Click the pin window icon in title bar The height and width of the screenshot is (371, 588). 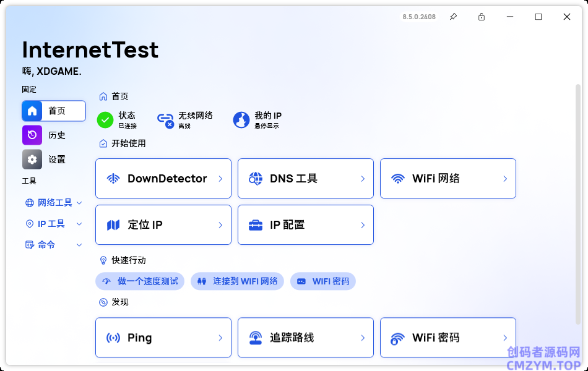click(x=453, y=17)
